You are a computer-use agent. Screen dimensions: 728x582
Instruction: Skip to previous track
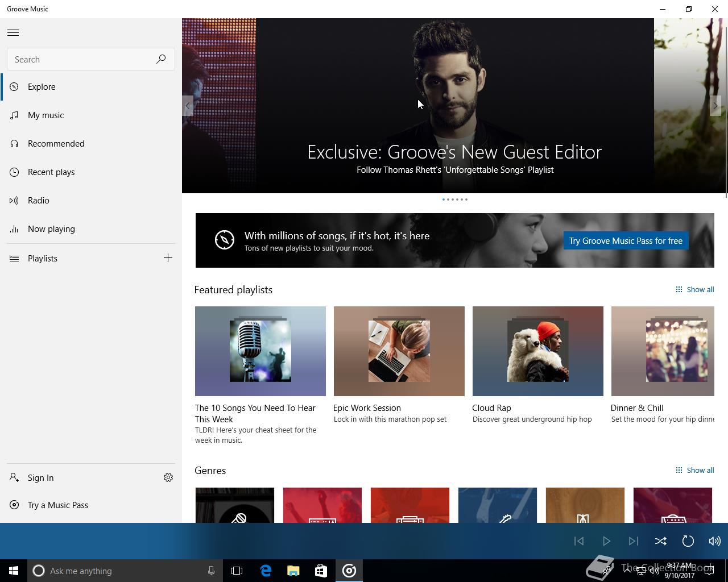pos(579,541)
